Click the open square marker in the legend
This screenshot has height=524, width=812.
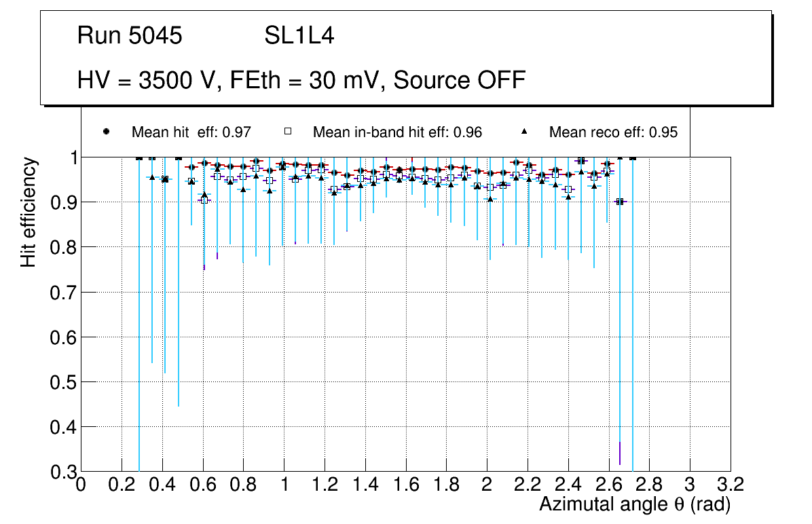[x=287, y=132]
